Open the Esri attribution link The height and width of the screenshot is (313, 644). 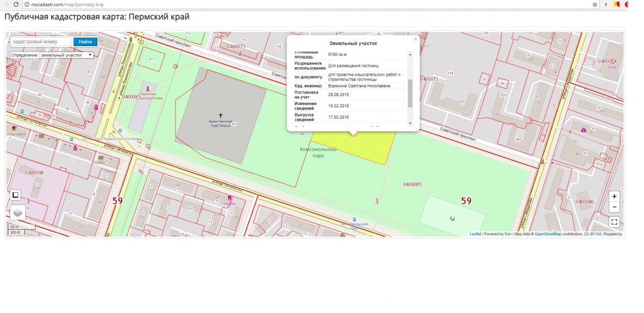tap(508, 234)
